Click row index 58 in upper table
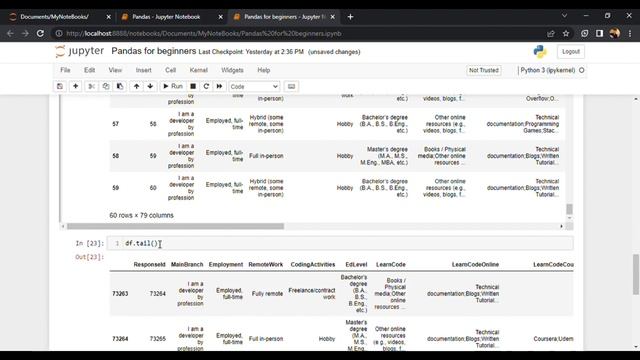This screenshot has height=360, width=640. [x=116, y=156]
